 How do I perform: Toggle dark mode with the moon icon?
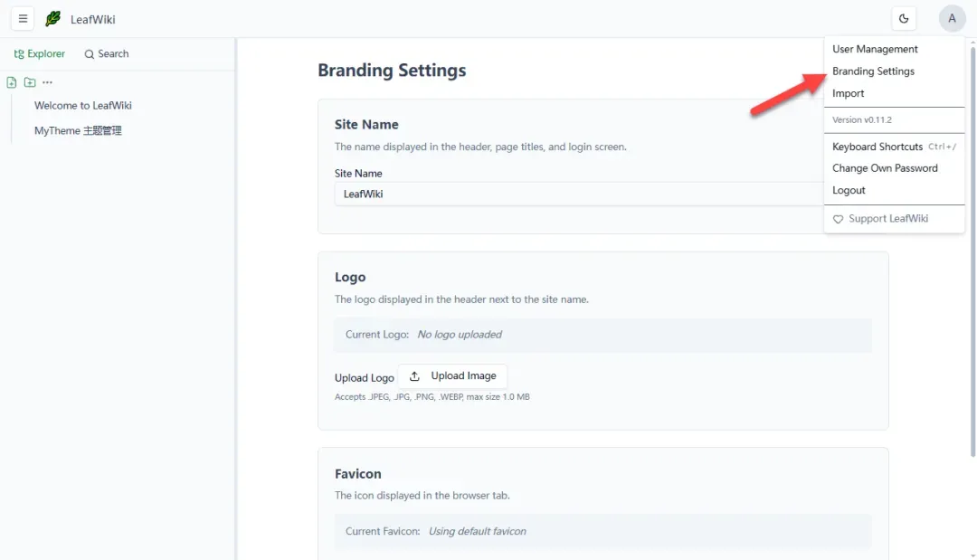coord(904,19)
